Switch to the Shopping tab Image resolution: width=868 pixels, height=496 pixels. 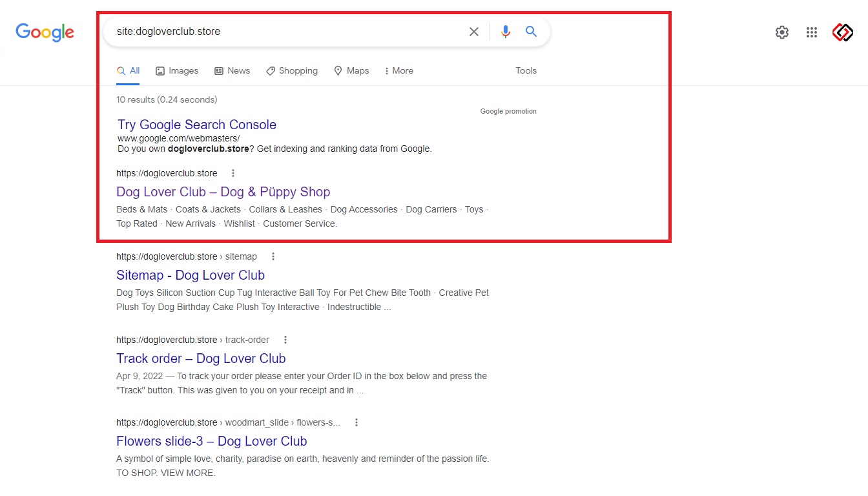(292, 71)
